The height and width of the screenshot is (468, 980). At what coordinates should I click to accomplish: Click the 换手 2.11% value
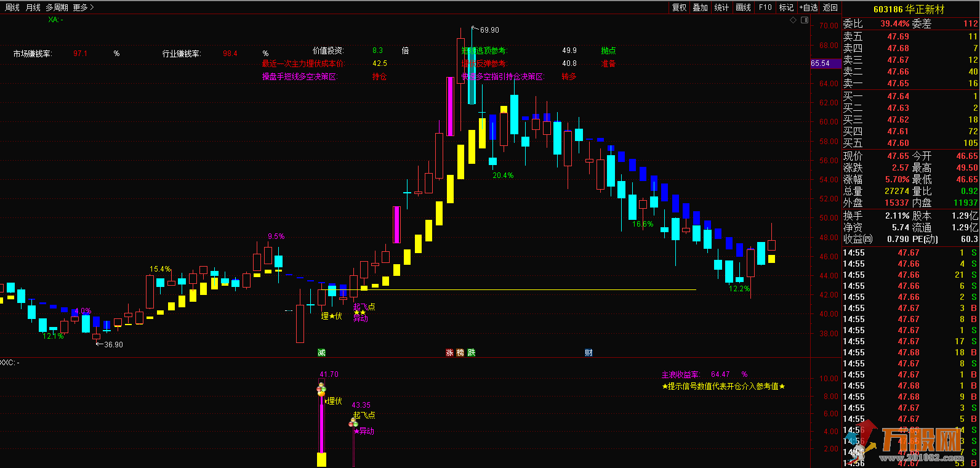point(897,216)
